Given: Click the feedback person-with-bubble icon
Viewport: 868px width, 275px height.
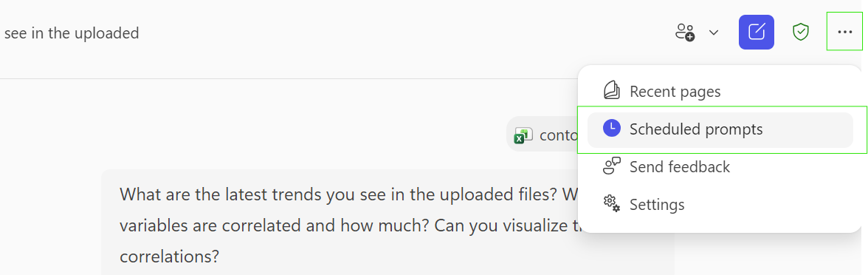Looking at the screenshot, I should tap(612, 166).
